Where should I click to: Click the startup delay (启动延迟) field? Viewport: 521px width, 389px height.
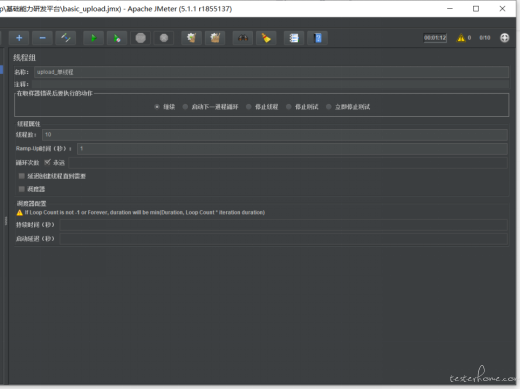[x=284, y=239]
